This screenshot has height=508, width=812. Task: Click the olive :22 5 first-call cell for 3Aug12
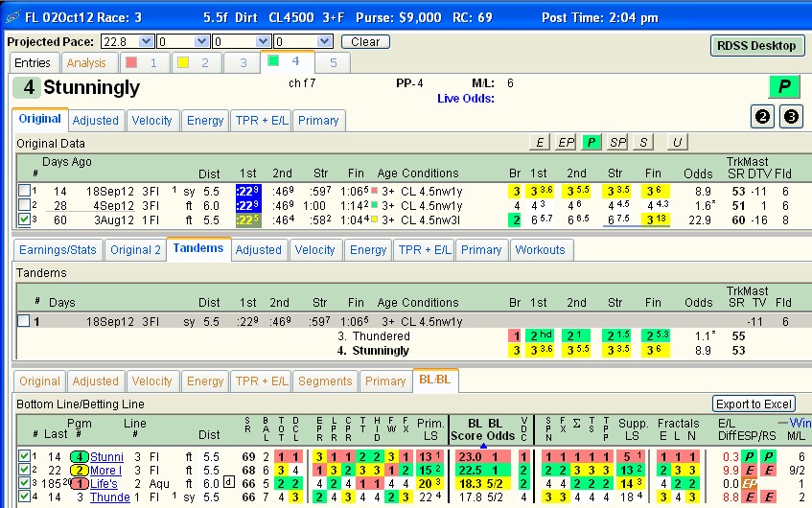248,220
